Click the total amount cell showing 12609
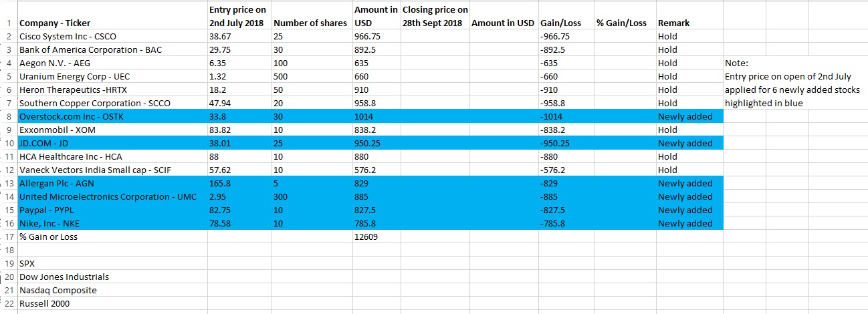Image resolution: width=868 pixels, height=314 pixels. pyautogui.click(x=365, y=237)
